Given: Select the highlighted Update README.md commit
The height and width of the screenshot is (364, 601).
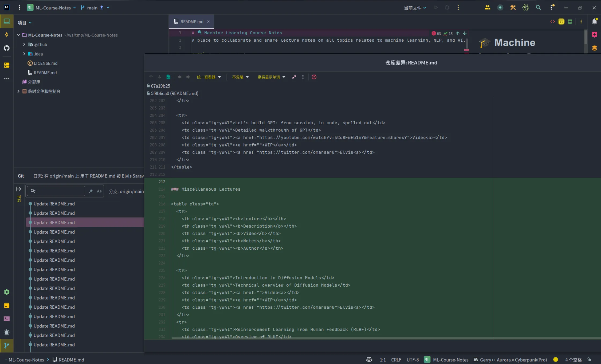Looking at the screenshot, I should point(54,223).
